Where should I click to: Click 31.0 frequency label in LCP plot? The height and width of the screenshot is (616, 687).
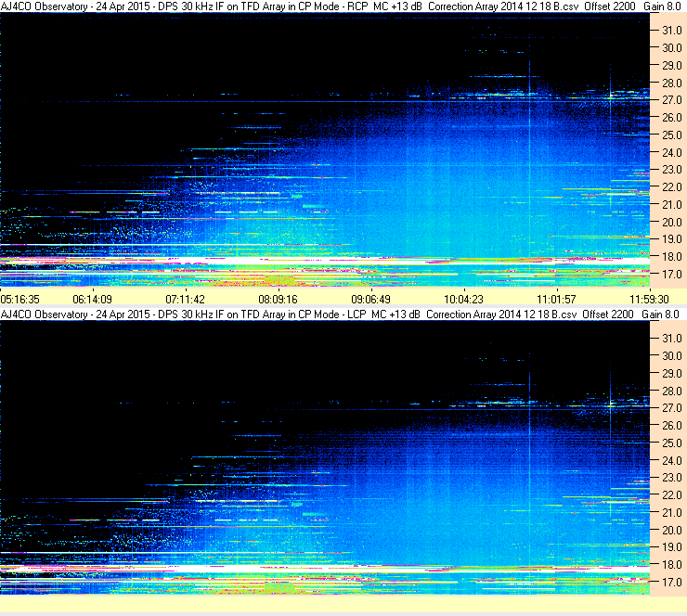tap(672, 339)
